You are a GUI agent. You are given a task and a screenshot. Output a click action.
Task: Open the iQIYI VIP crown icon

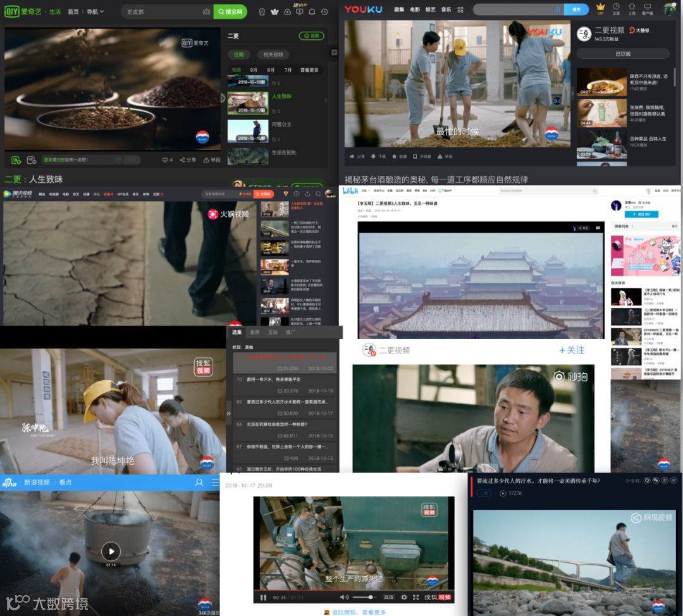(x=274, y=12)
